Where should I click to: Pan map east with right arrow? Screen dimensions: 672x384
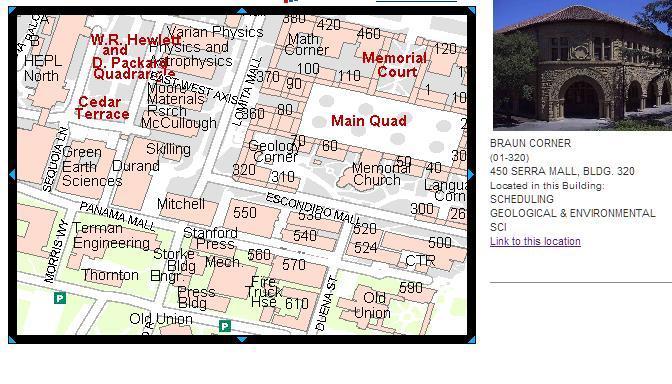[471, 174]
